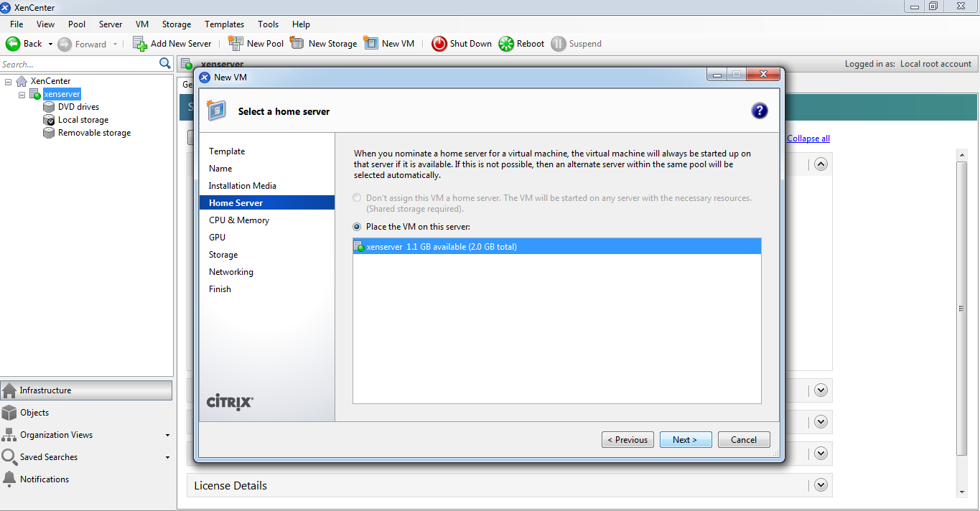
Task: Click the Collapse all link
Action: (x=808, y=139)
